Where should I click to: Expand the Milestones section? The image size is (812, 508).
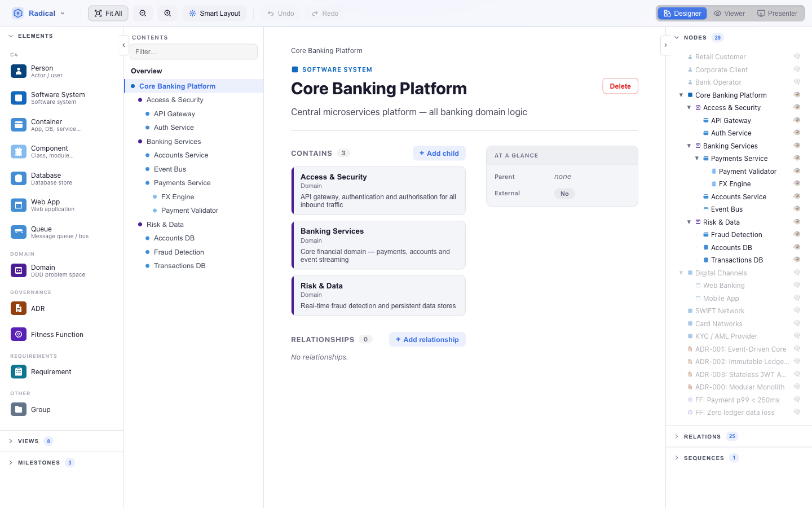tap(11, 463)
